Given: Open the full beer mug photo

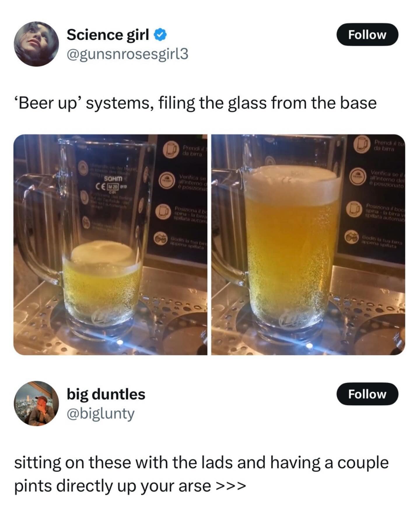Looking at the screenshot, I should [x=308, y=244].
